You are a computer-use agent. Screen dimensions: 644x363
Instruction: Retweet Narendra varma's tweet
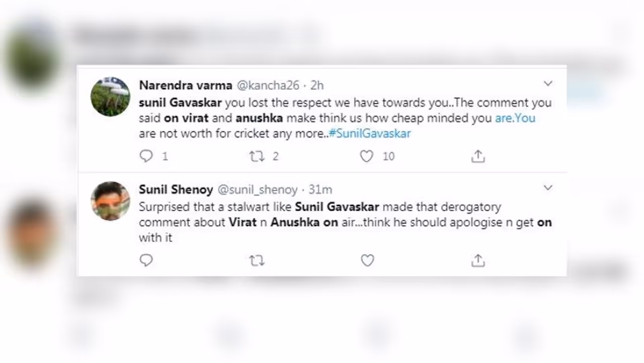[257, 156]
